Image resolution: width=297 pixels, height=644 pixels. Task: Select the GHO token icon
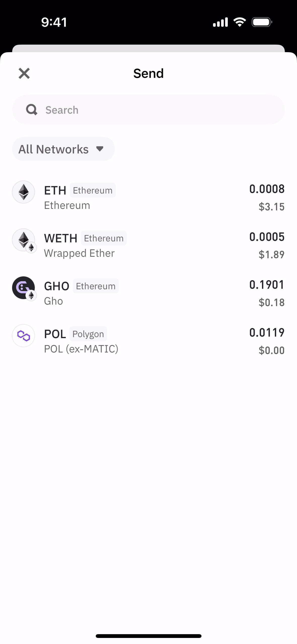[x=23, y=288]
